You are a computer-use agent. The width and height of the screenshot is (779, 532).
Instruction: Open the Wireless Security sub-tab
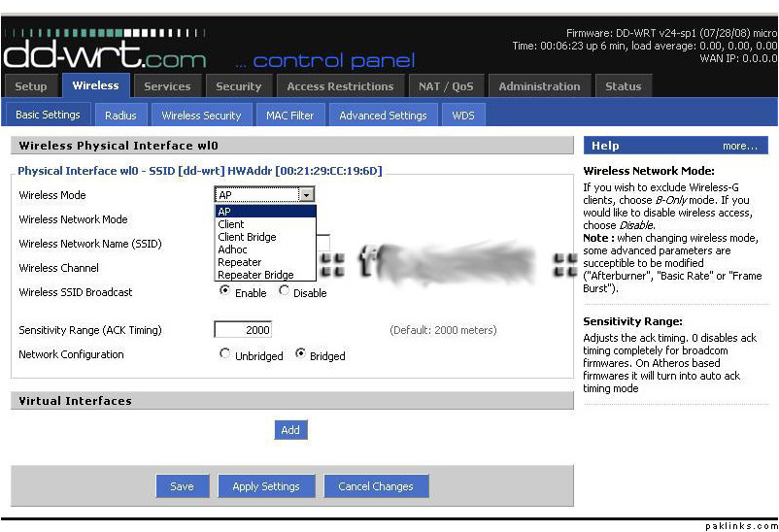pos(201,116)
